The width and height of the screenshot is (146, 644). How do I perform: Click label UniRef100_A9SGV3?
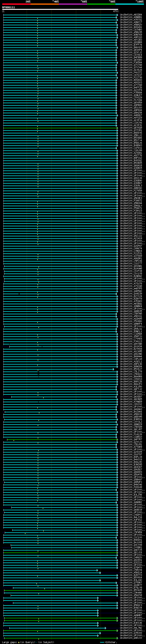pos(131,82)
